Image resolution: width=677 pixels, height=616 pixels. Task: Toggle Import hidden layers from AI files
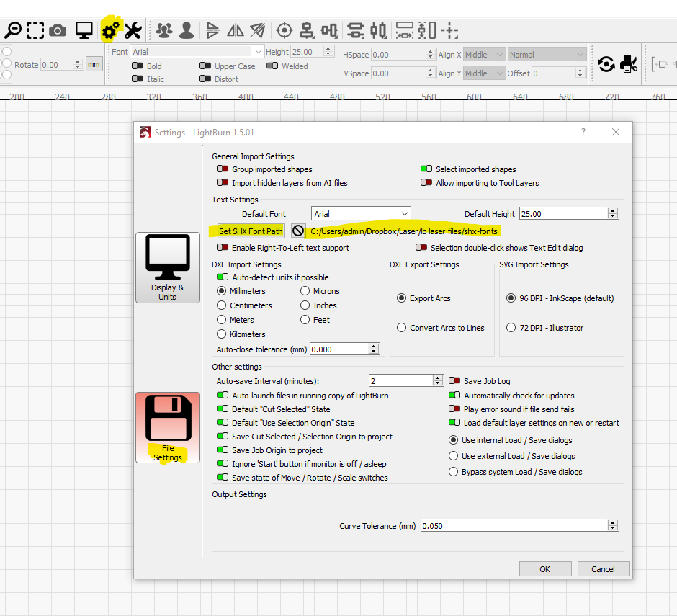pyautogui.click(x=223, y=183)
